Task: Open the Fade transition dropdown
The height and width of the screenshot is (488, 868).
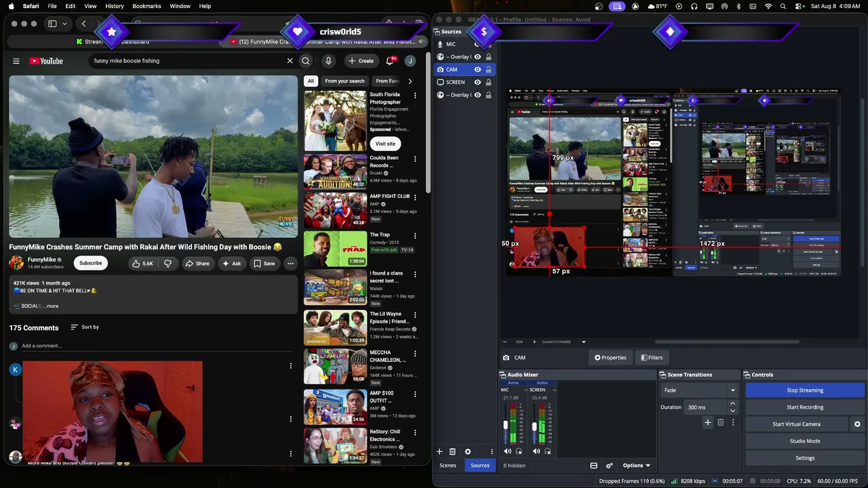Action: coord(699,390)
